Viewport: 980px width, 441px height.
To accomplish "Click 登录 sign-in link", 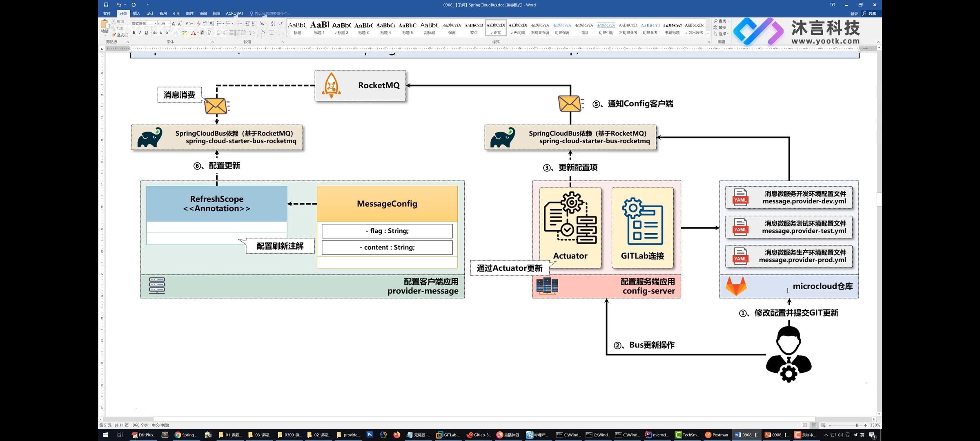I will tap(854, 13).
